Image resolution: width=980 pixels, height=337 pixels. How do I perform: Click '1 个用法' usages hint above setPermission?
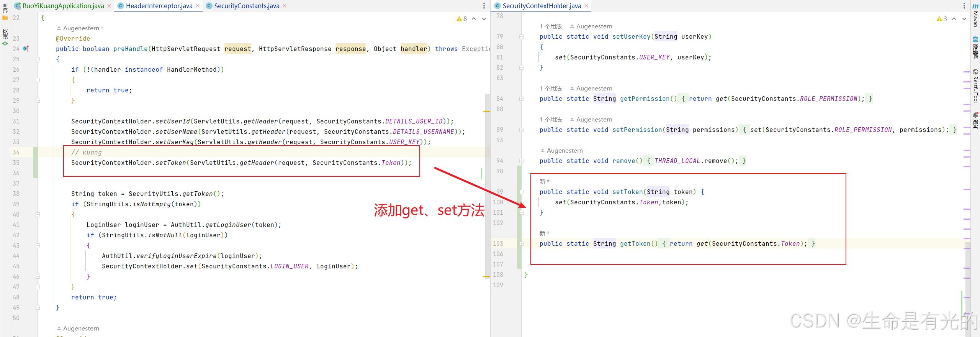click(x=551, y=119)
